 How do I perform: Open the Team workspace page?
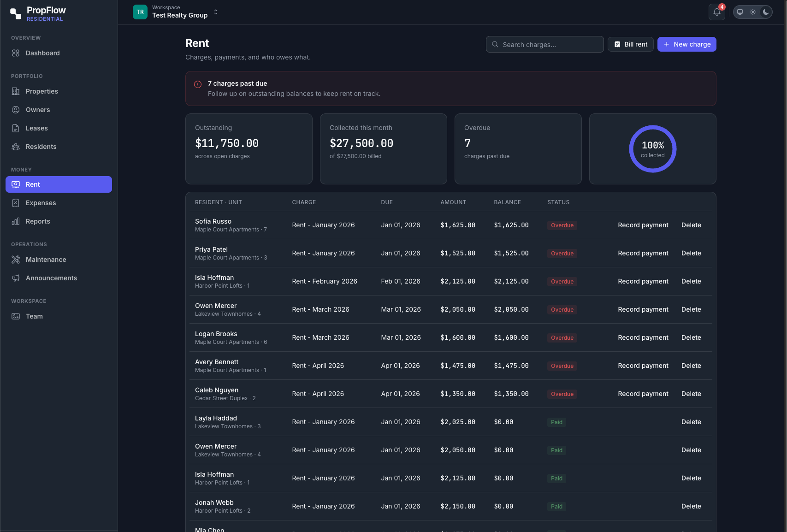click(59, 316)
